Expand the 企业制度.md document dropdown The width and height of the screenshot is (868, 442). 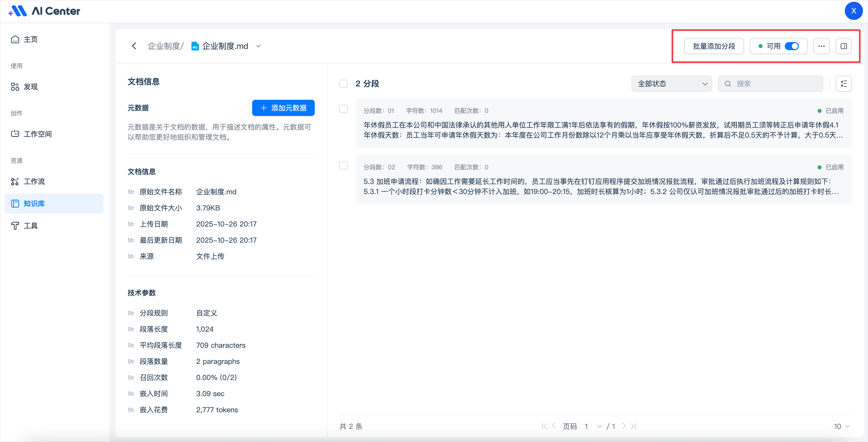click(258, 46)
